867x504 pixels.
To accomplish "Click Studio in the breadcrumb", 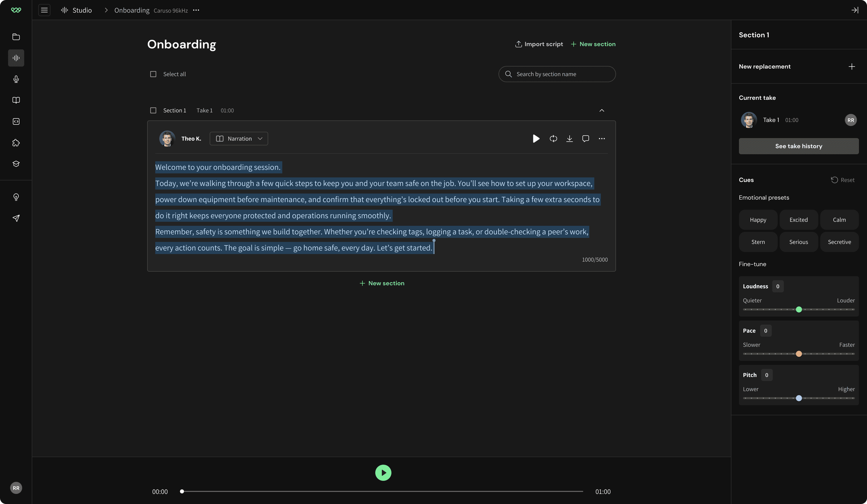I will (x=82, y=10).
